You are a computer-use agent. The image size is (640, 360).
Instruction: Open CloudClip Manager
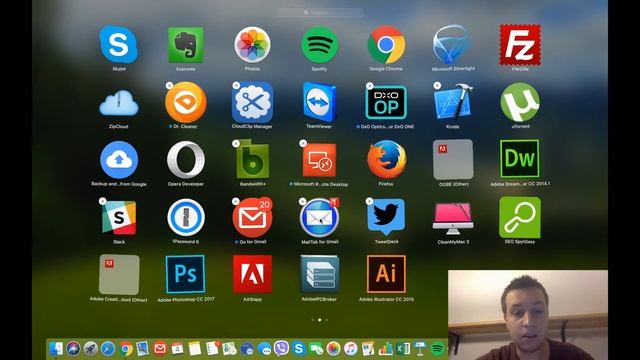point(252,102)
